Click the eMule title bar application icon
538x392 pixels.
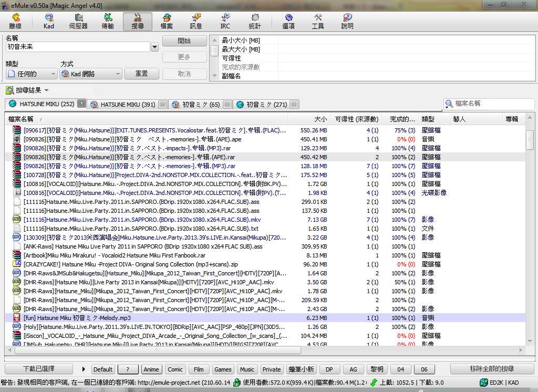4,5
